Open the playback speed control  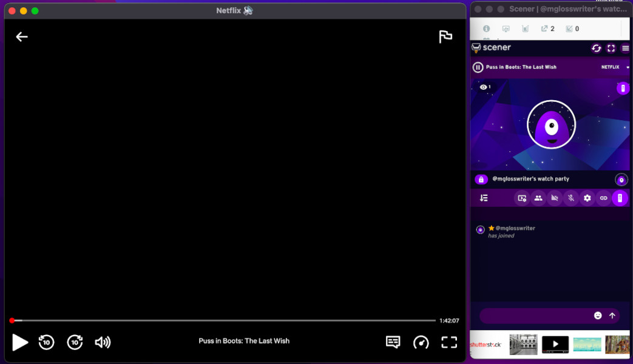pos(421,342)
